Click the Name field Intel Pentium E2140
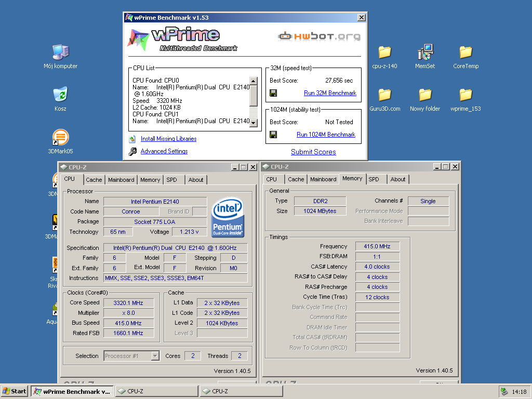This screenshot has height=399, width=532. [155, 202]
